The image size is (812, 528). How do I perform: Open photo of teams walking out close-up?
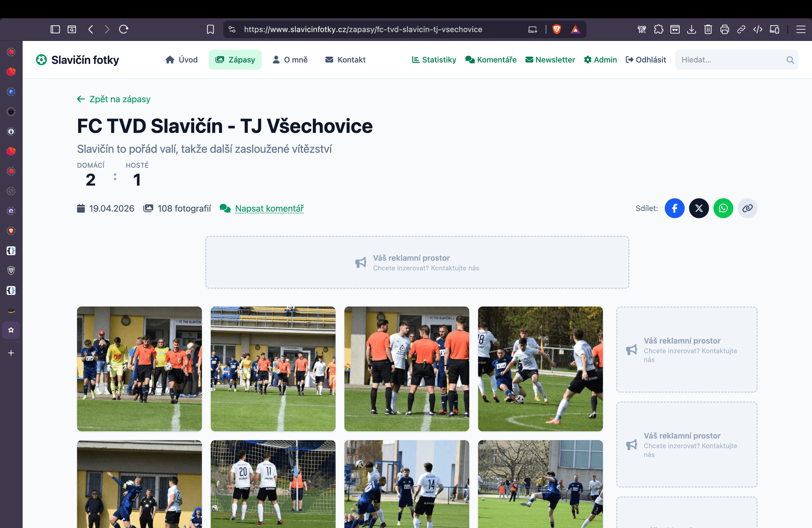pos(140,369)
